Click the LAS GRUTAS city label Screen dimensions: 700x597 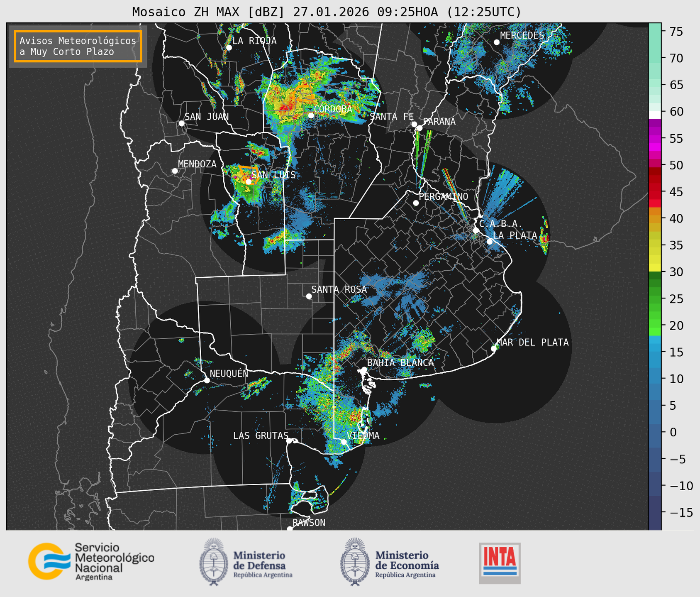[x=261, y=436]
